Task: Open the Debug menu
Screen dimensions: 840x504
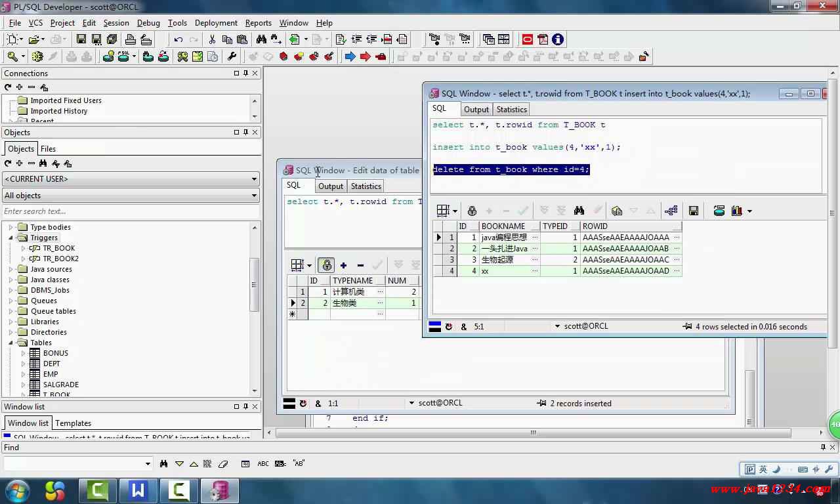Action: [x=148, y=22]
